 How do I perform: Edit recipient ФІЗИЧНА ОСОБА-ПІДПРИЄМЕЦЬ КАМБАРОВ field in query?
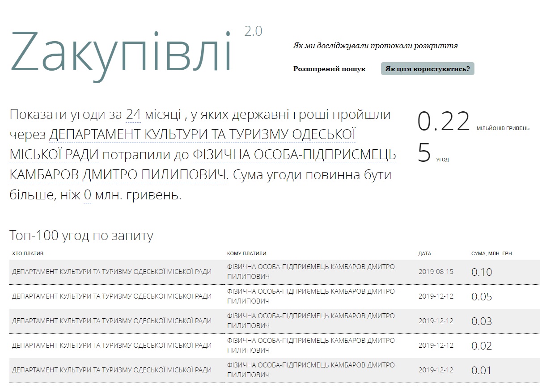pyautogui.click(x=203, y=165)
